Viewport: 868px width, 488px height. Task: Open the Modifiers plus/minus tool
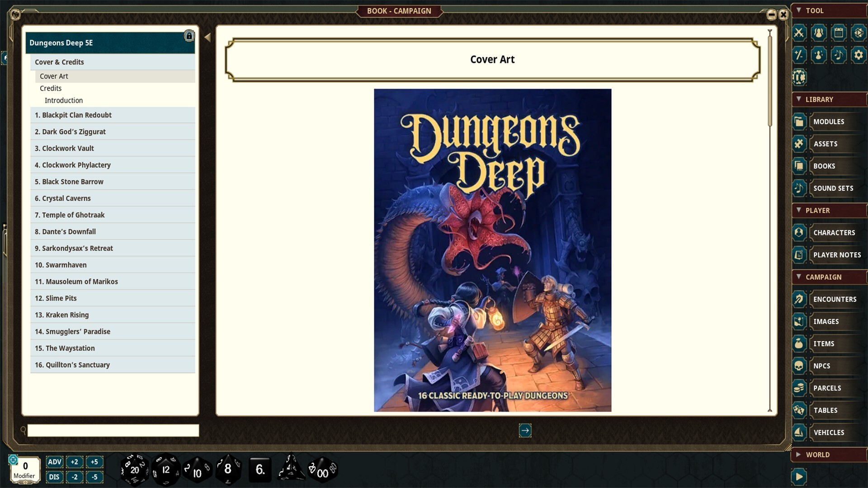799,55
